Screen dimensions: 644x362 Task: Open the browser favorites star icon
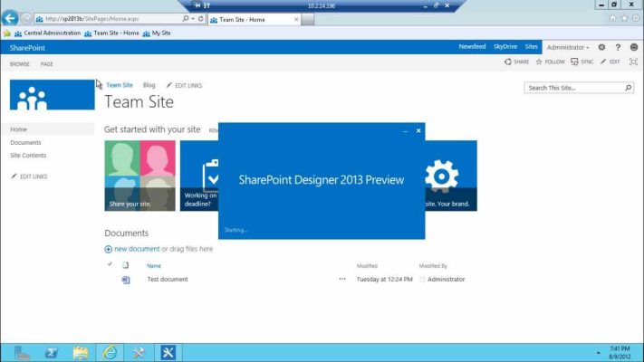pos(624,18)
